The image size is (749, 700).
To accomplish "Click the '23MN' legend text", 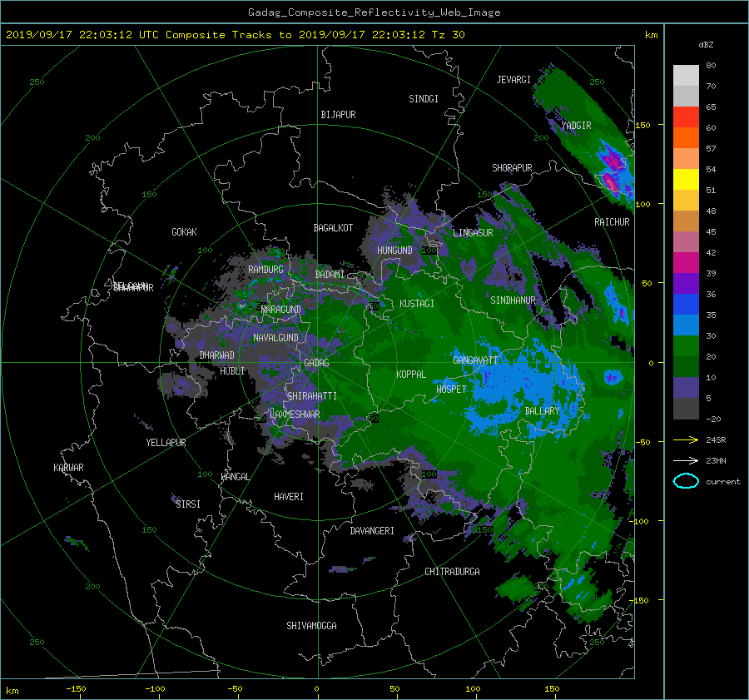I will pyautogui.click(x=716, y=461).
